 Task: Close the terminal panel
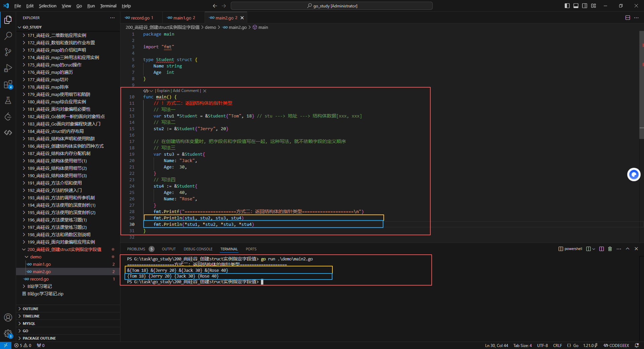click(x=636, y=249)
